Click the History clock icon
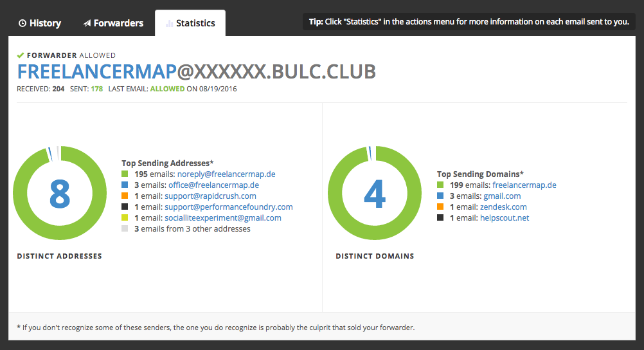Viewport: 644px width, 350px height. (22, 23)
